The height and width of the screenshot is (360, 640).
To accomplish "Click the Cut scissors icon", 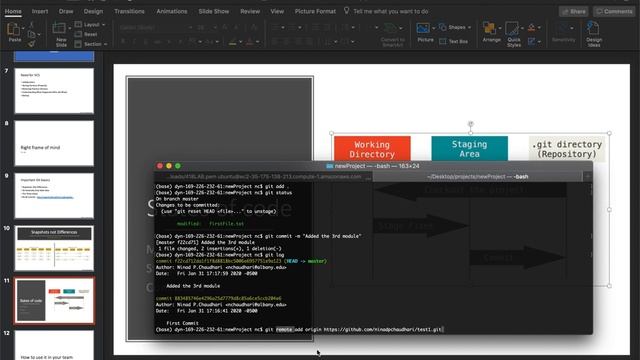I will point(31,25).
